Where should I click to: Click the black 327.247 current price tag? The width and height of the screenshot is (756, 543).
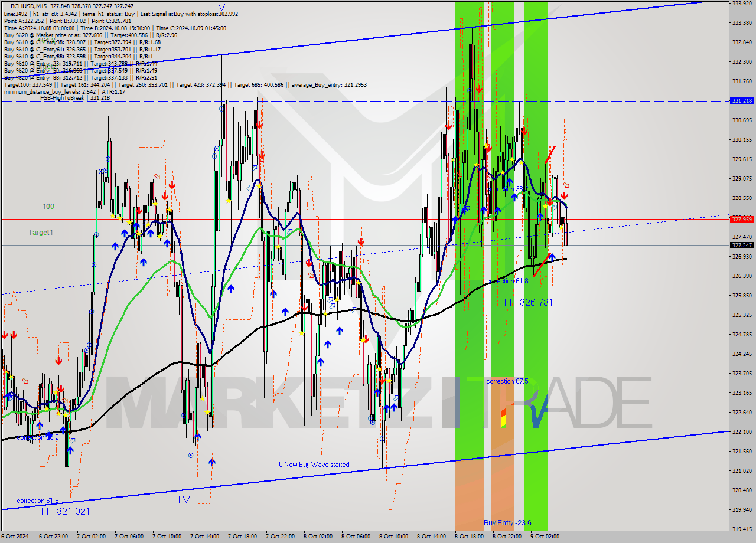point(742,245)
